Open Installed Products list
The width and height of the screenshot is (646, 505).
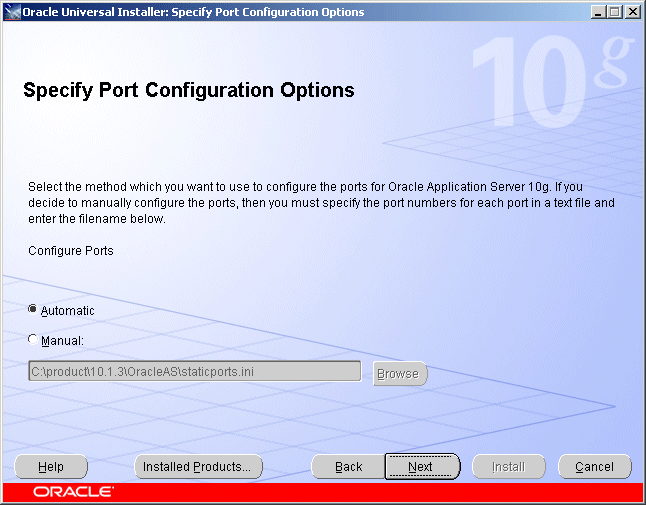pyautogui.click(x=198, y=467)
